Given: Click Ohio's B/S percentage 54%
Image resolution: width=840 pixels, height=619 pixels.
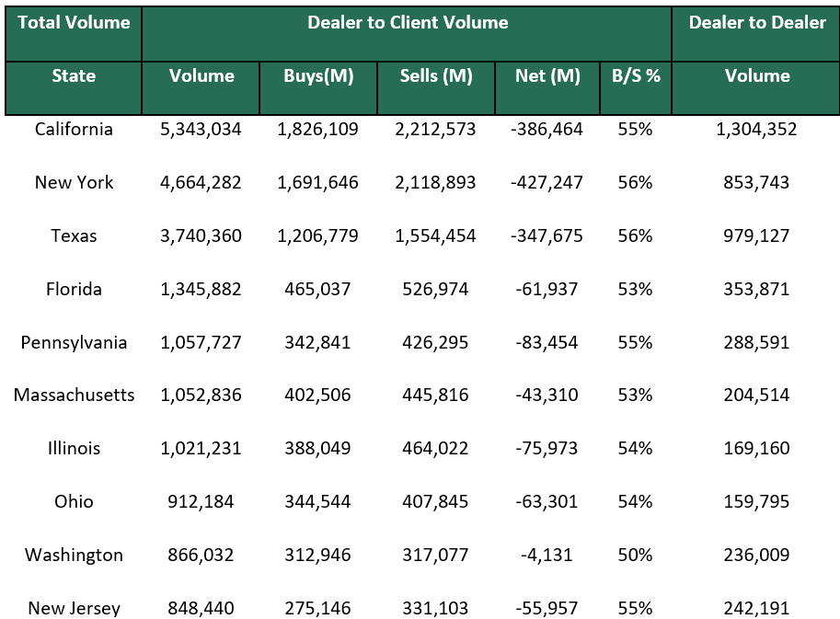Looking at the screenshot, I should [x=636, y=501].
